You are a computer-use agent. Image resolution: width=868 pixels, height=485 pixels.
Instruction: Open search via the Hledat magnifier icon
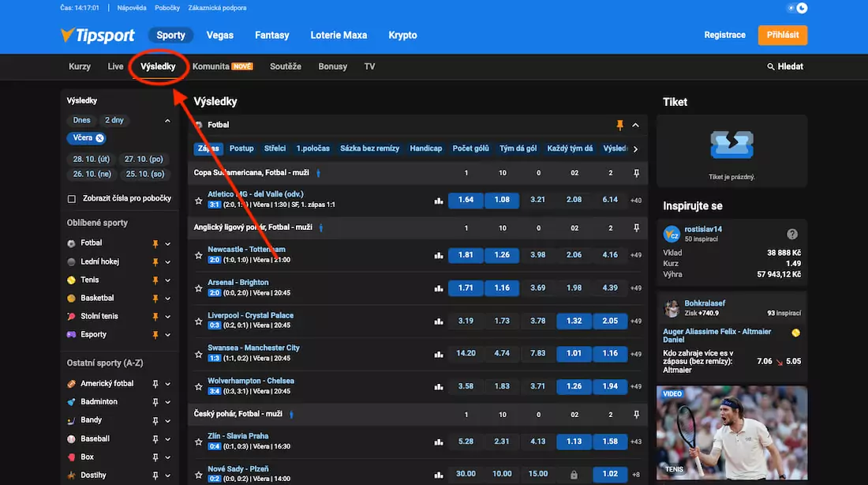771,66
